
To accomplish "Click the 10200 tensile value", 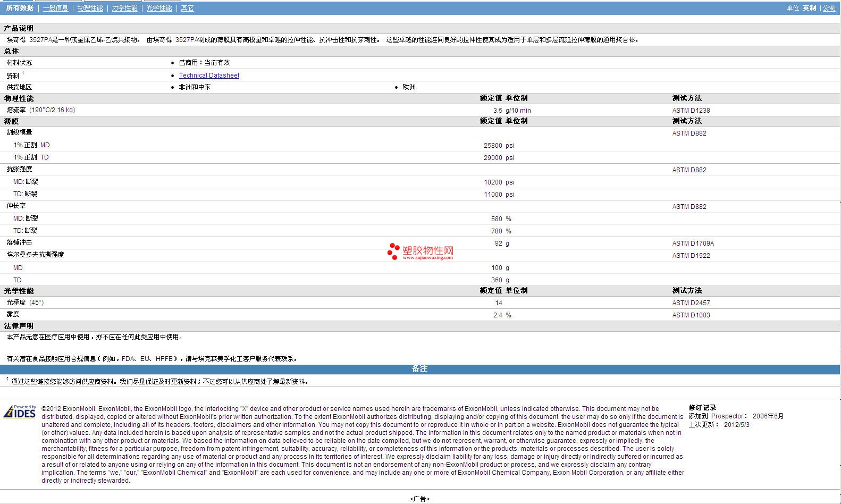I will pos(493,182).
